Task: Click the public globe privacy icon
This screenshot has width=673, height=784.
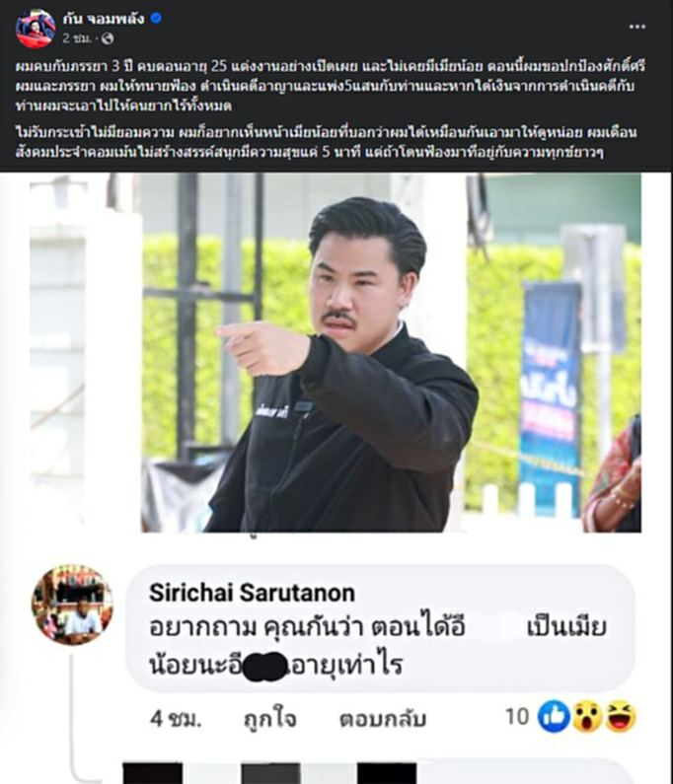Action: [108, 38]
